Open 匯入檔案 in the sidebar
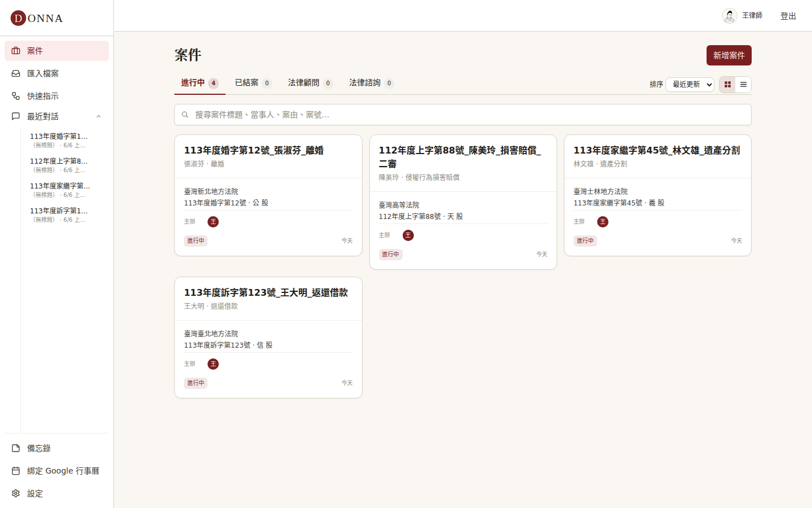812x508 pixels. pos(56,73)
